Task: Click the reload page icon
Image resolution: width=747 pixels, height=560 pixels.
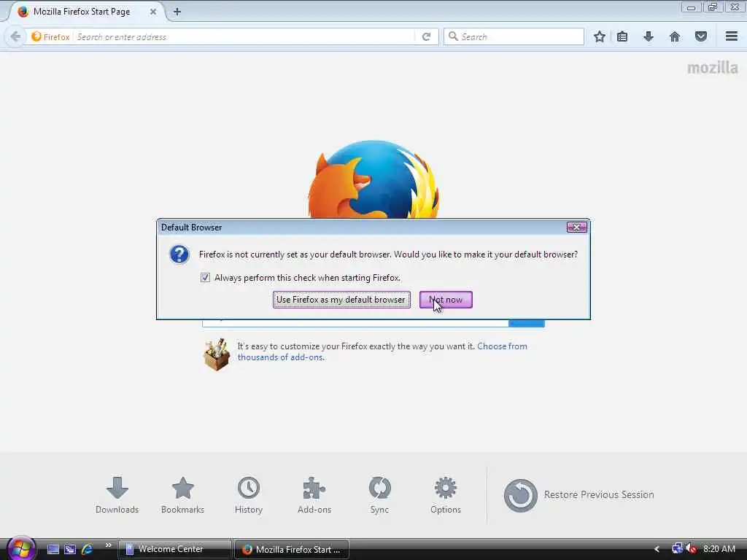Action: [426, 36]
